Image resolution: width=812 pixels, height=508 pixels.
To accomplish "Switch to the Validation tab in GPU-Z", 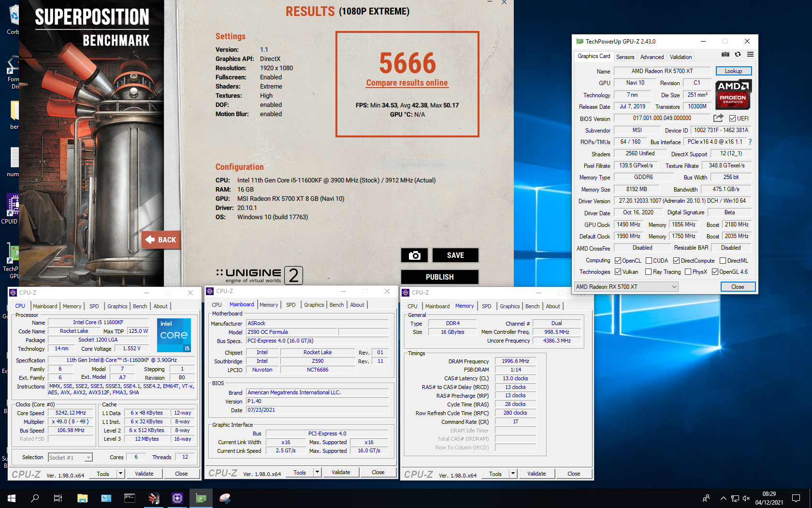I will pos(681,57).
